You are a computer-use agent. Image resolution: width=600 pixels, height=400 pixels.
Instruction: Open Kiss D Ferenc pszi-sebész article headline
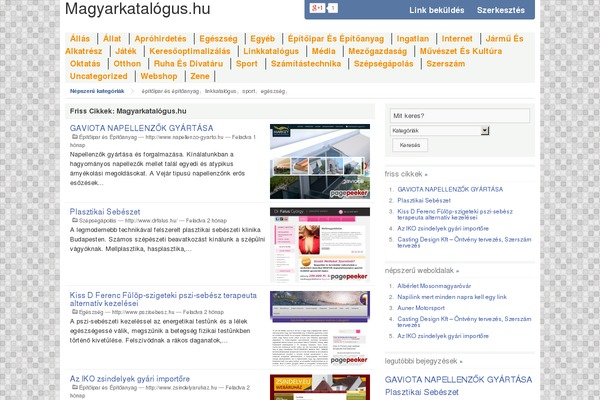[x=163, y=299]
